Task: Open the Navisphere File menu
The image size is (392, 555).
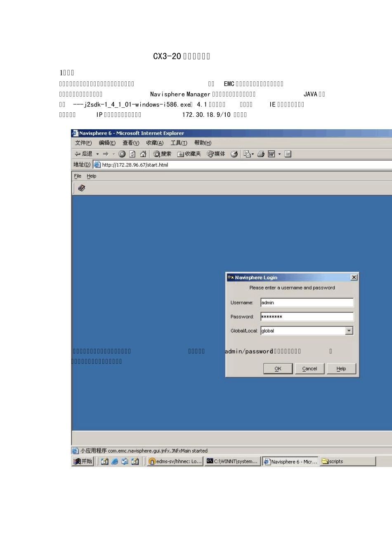Action: (x=78, y=176)
